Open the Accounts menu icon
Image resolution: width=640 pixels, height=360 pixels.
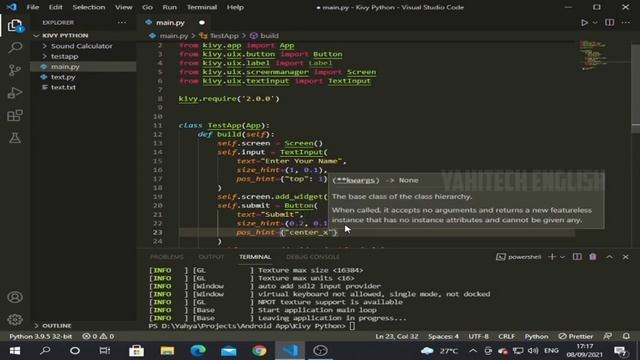coord(15,297)
